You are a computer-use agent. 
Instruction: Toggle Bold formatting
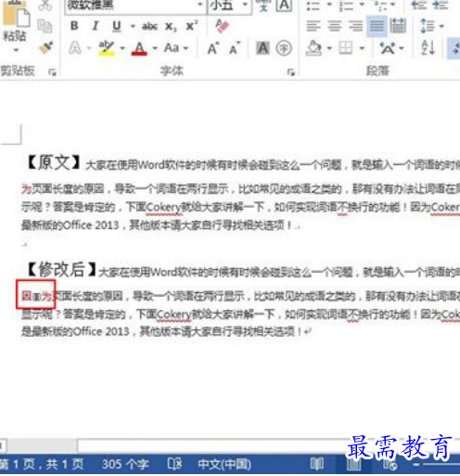pos(74,26)
